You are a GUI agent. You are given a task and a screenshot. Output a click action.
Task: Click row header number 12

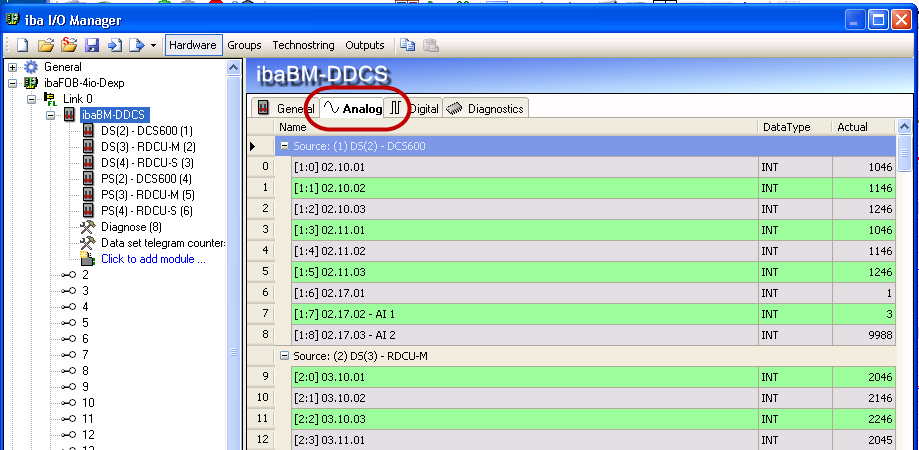(263, 440)
